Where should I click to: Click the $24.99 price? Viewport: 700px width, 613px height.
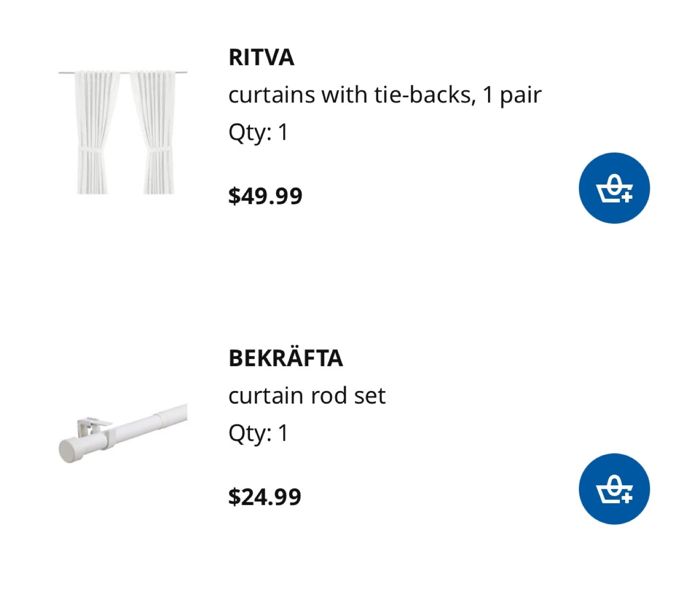[x=265, y=496]
